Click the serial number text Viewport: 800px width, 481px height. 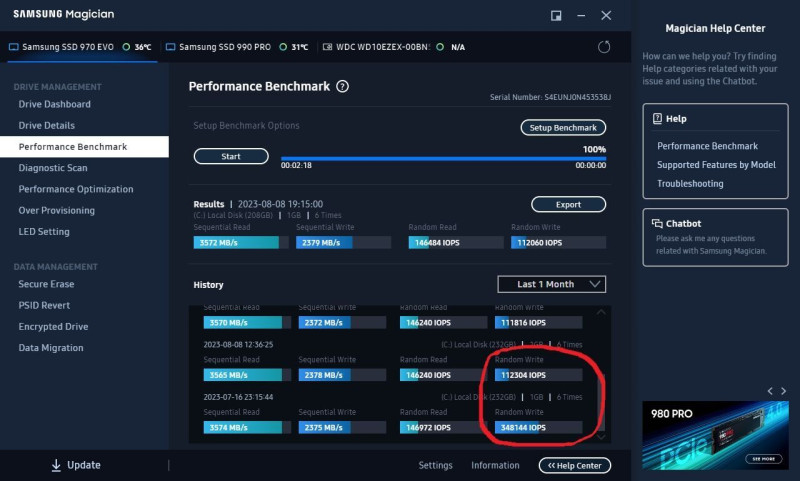(x=550, y=97)
